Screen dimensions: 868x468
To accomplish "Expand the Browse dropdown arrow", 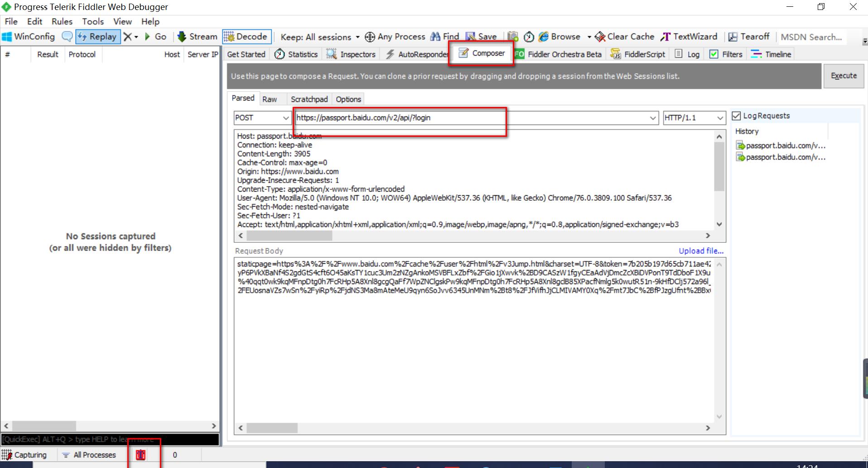I will click(589, 37).
